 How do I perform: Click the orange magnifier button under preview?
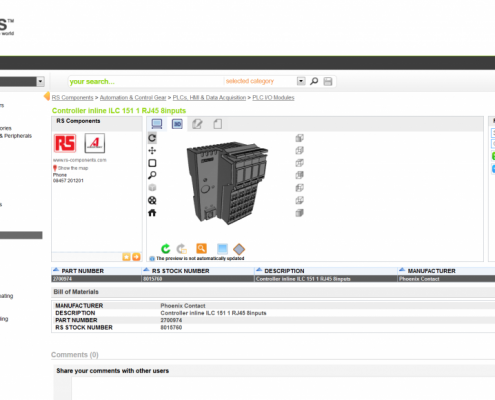coord(201,248)
